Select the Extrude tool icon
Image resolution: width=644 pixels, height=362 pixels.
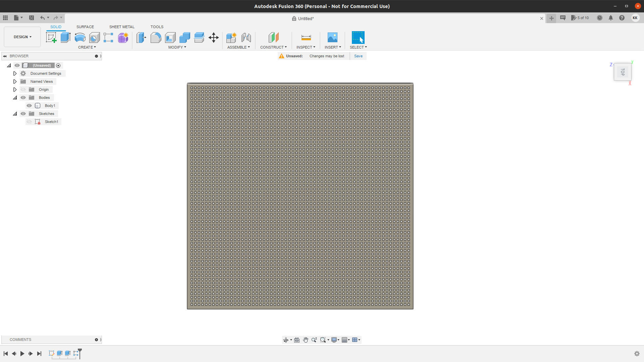pyautogui.click(x=65, y=38)
